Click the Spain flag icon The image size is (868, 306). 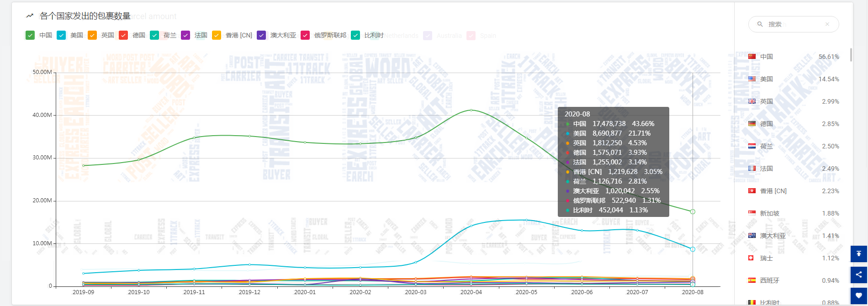pyautogui.click(x=752, y=280)
